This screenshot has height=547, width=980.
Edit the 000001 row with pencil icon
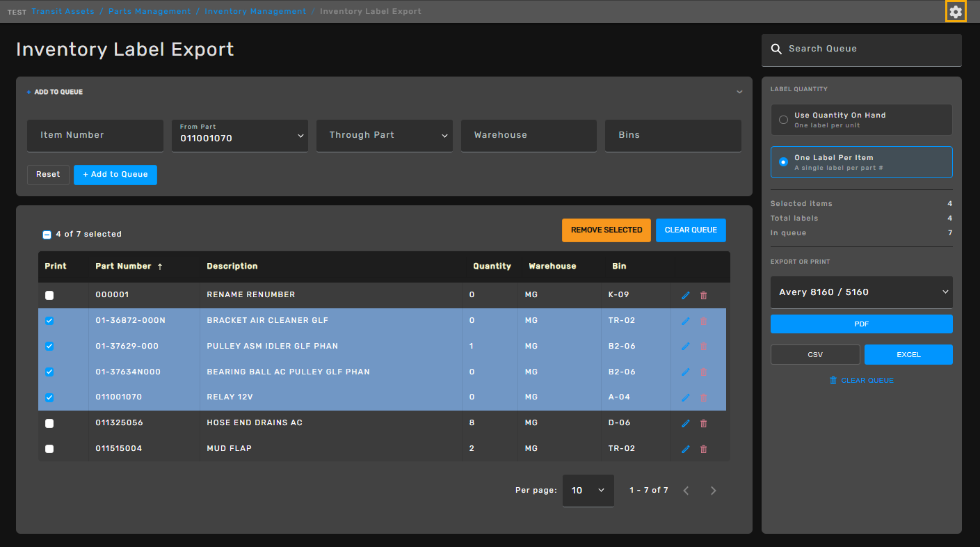tap(686, 295)
